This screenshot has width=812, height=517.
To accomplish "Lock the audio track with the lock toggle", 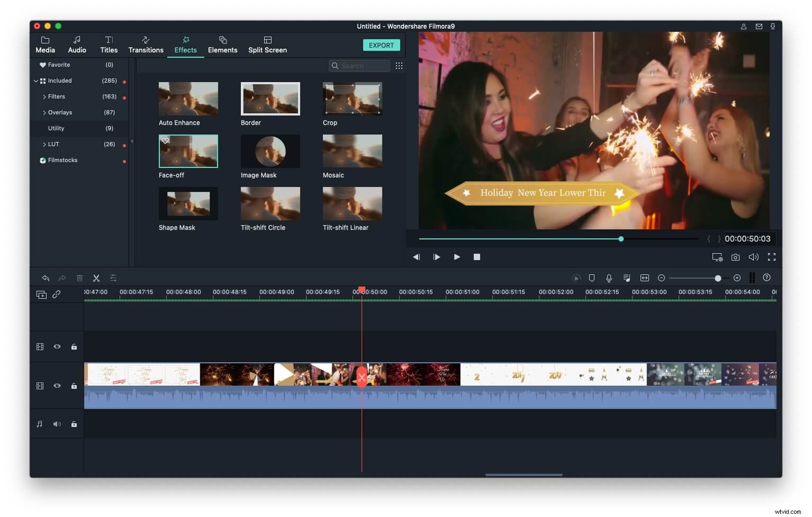I will point(74,424).
